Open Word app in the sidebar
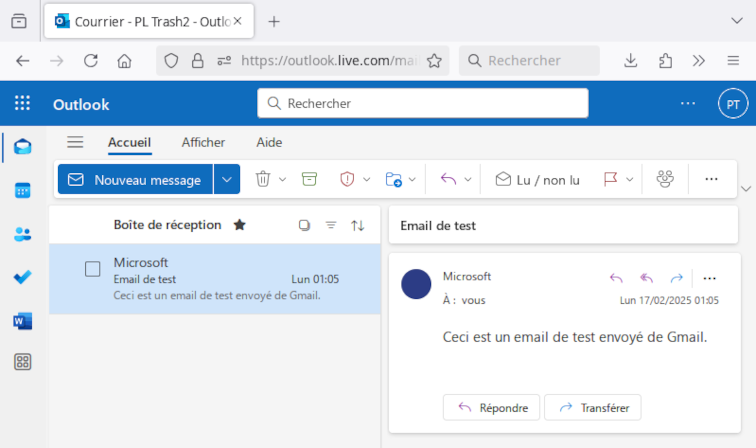 tap(22, 321)
